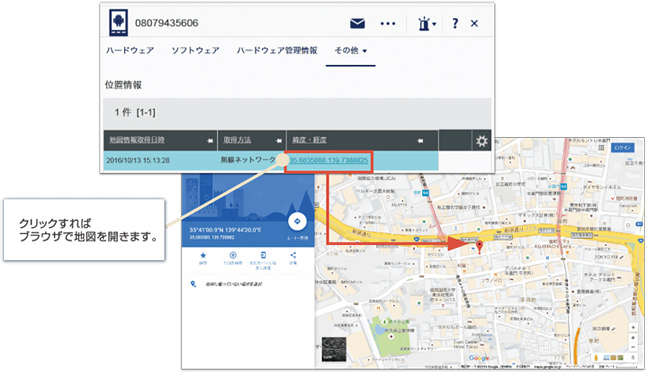Image resolution: width=648 pixels, height=372 pixels.
Task: Zoom in with the map plus button
Action: coord(633,338)
